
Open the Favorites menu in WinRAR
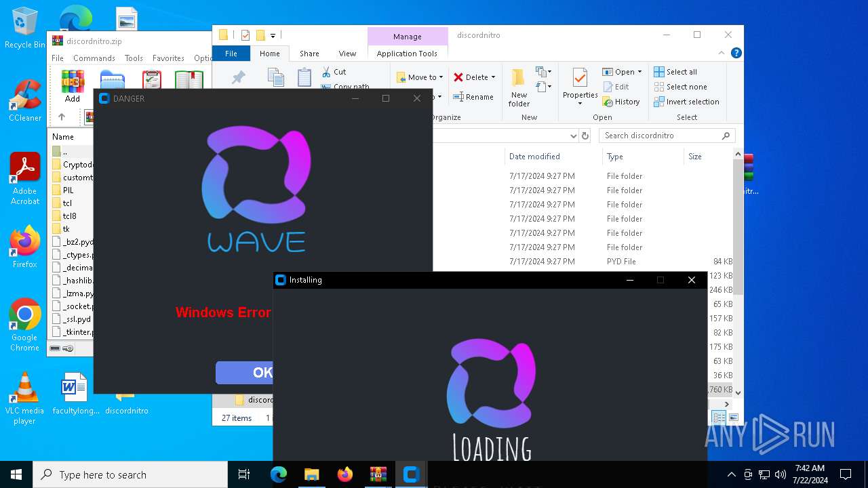pyautogui.click(x=168, y=58)
